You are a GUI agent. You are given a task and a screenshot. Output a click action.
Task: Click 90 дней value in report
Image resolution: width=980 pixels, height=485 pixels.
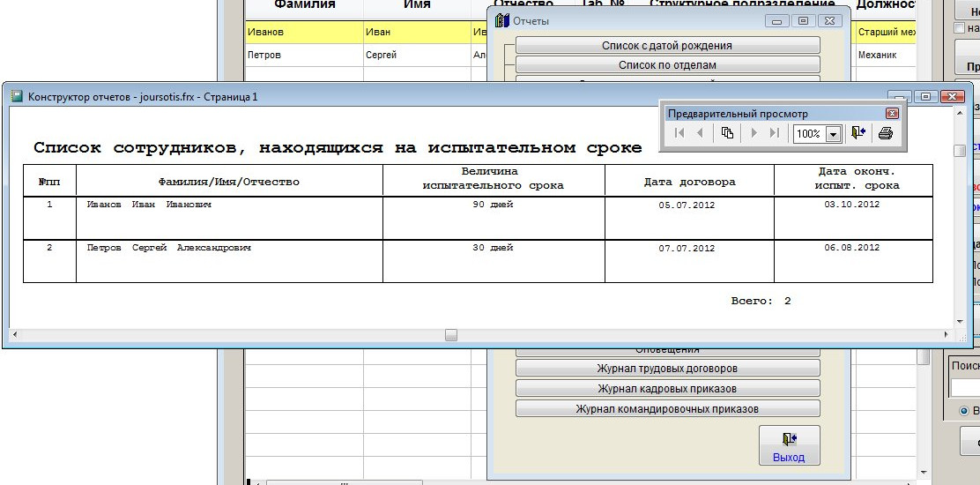[x=494, y=205]
